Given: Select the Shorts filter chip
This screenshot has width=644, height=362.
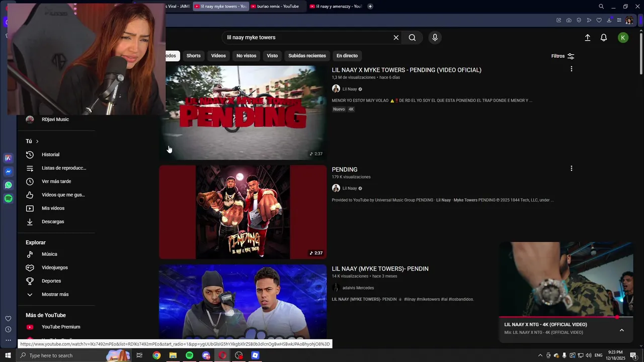Looking at the screenshot, I should point(193,56).
